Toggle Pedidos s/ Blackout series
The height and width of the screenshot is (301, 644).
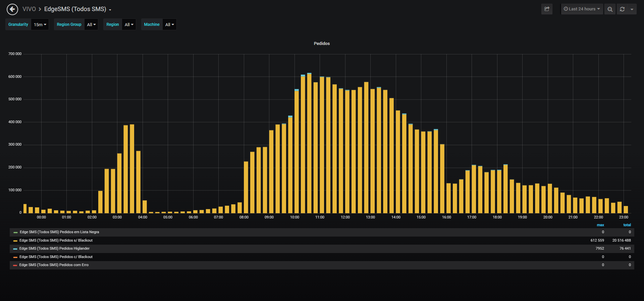click(56, 240)
